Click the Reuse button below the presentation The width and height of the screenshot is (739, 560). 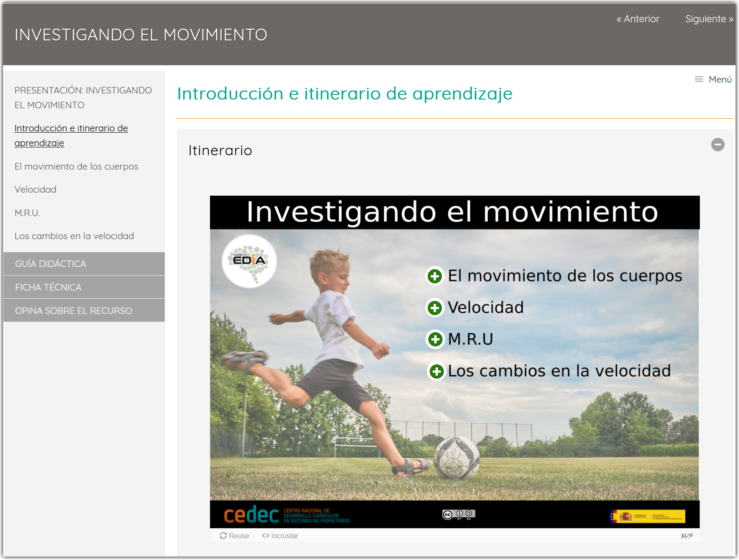[234, 536]
